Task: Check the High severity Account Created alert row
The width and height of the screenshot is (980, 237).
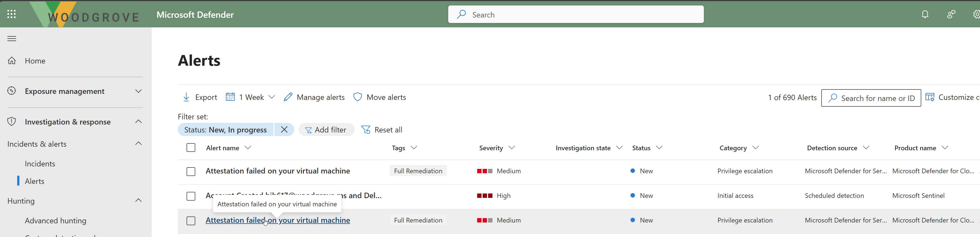Action: 191,196
